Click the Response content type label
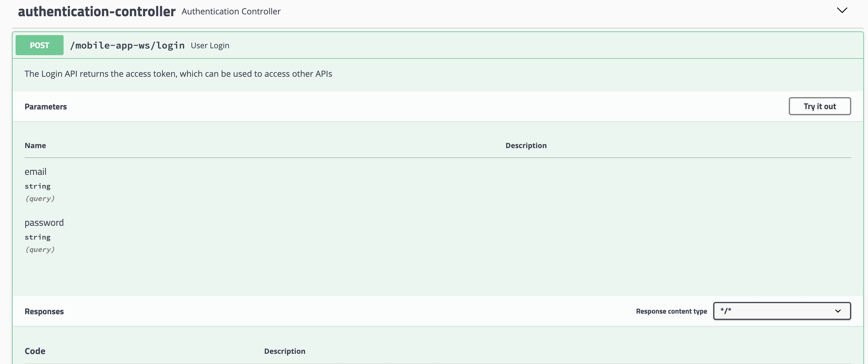The image size is (868, 364). (671, 312)
